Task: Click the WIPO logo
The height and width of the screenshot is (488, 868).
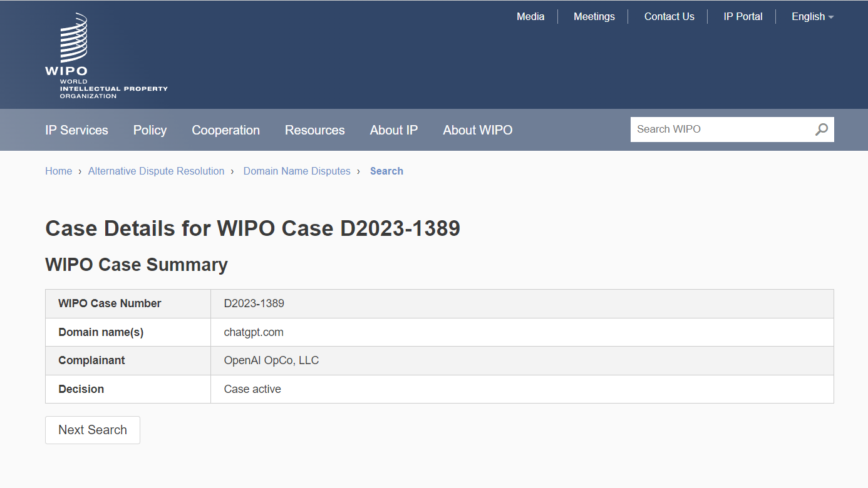Action: coord(106,56)
